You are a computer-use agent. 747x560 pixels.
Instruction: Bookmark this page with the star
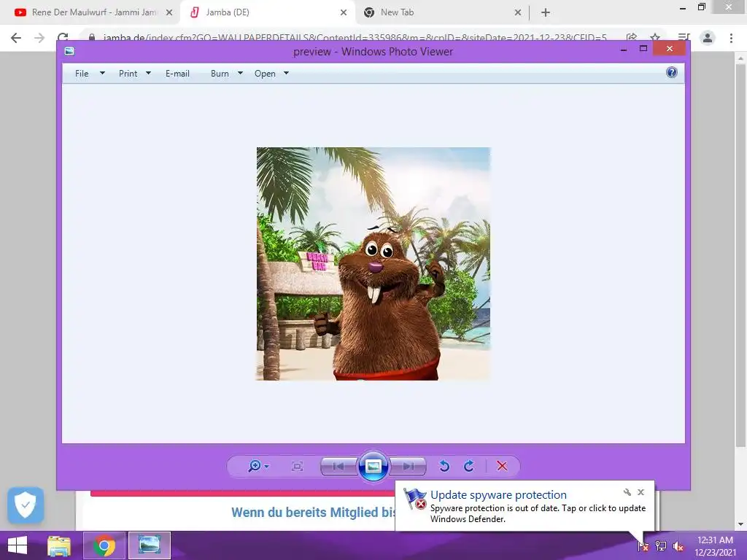click(655, 37)
